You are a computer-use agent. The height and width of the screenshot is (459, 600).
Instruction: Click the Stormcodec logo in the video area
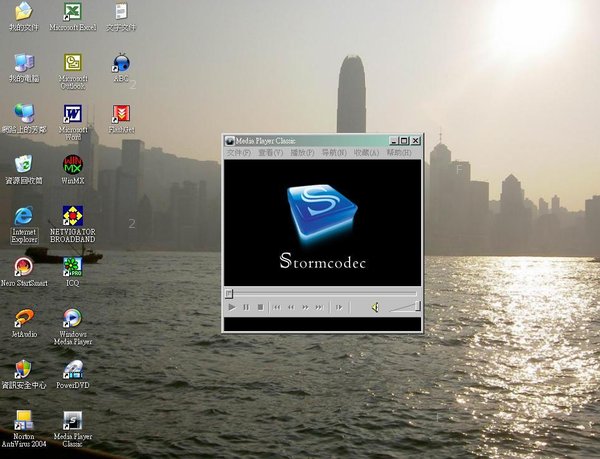point(322,226)
